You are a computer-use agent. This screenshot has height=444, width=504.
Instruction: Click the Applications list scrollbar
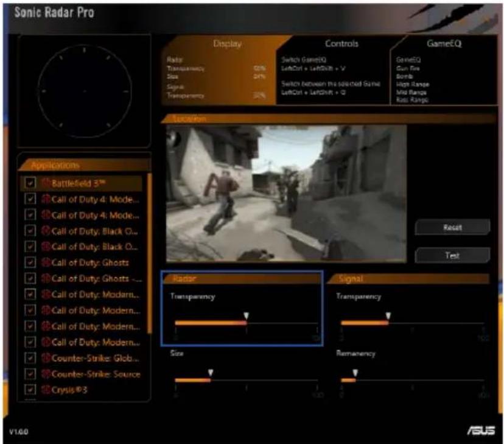[150, 253]
